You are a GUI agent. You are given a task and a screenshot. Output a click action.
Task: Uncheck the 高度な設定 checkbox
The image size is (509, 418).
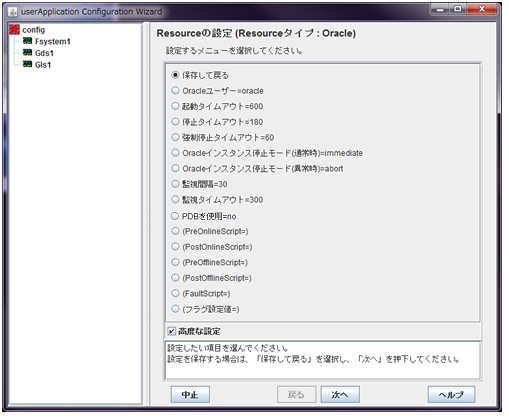click(172, 331)
